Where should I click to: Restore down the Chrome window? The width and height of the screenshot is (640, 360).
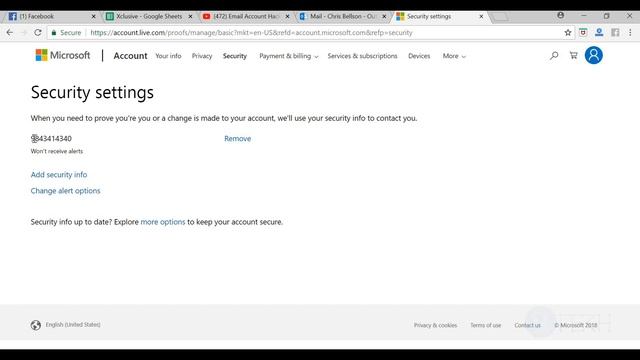click(607, 16)
